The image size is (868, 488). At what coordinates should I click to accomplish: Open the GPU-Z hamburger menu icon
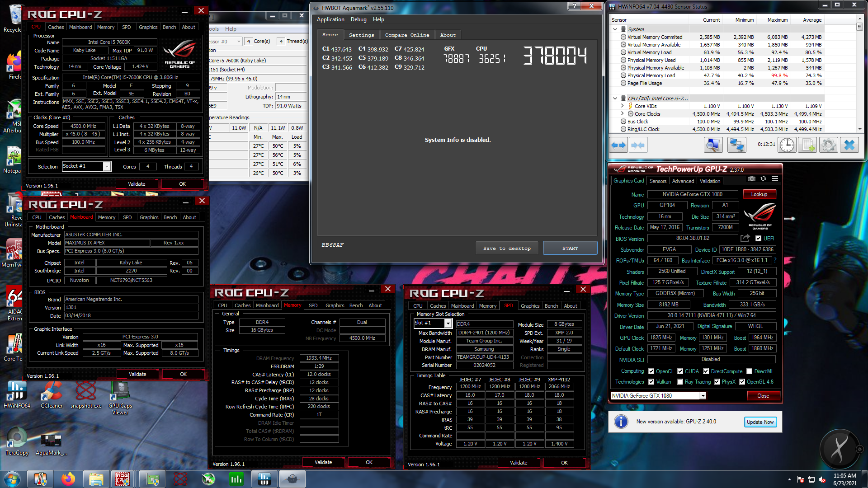pos(775,179)
